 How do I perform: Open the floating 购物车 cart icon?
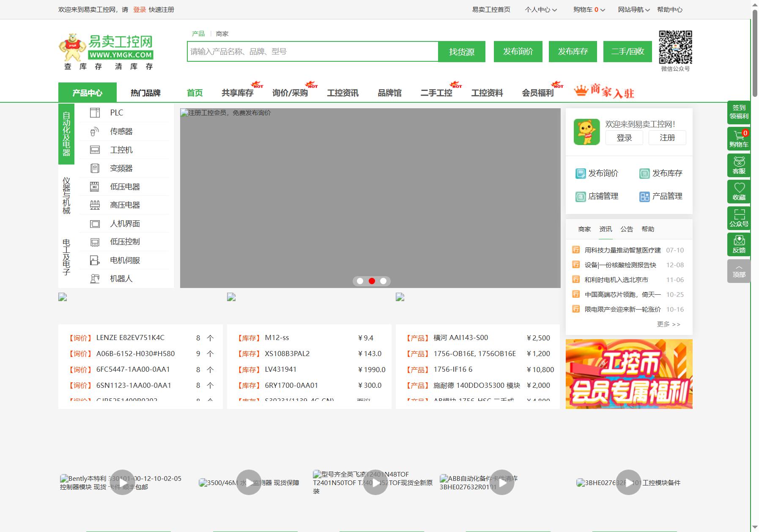tap(739, 139)
